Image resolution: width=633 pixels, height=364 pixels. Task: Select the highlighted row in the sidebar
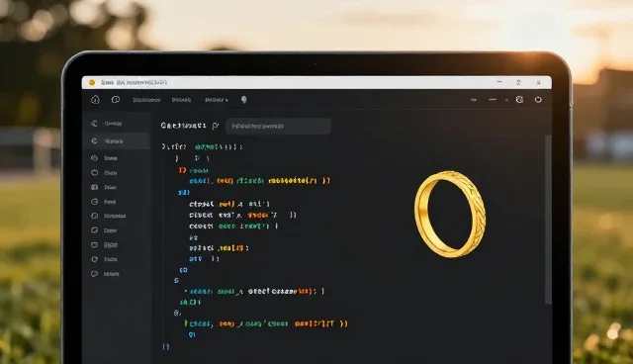tap(118, 140)
